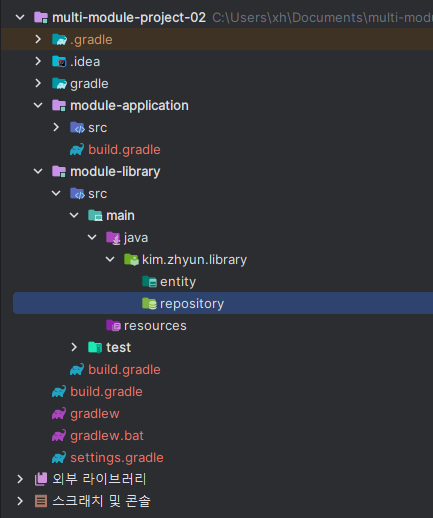The height and width of the screenshot is (518, 433).
Task: Select the test folder label
Action: (118, 348)
